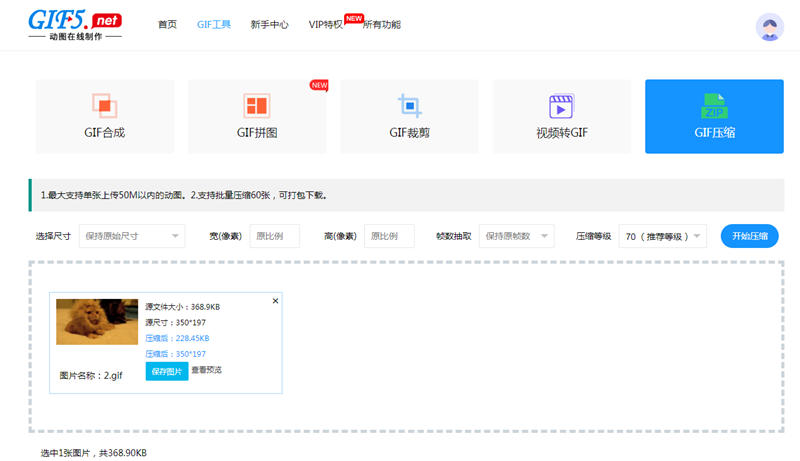
Task: Open the 所有功能 nav item
Action: coord(382,24)
